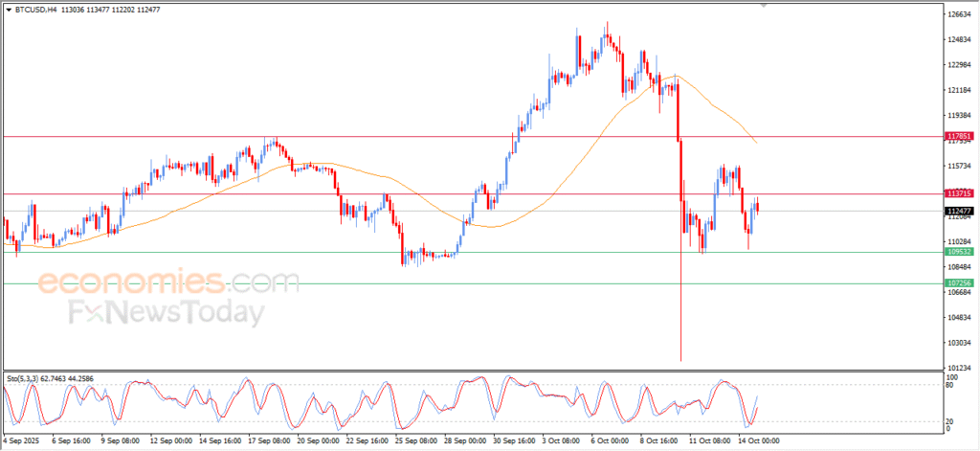Select the 109532 green price label

[x=959, y=252]
